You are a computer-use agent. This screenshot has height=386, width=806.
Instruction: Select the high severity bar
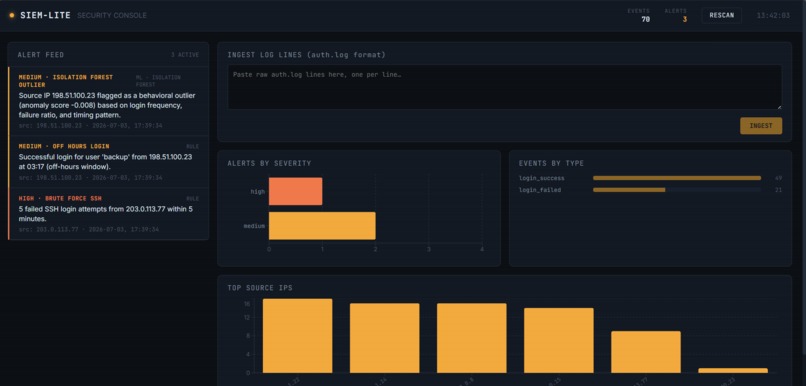pyautogui.click(x=296, y=191)
